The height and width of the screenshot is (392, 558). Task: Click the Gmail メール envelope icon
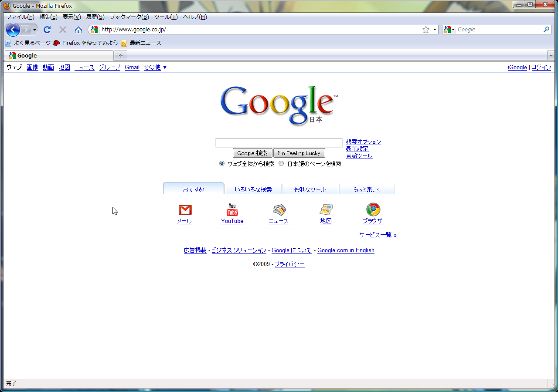[185, 210]
